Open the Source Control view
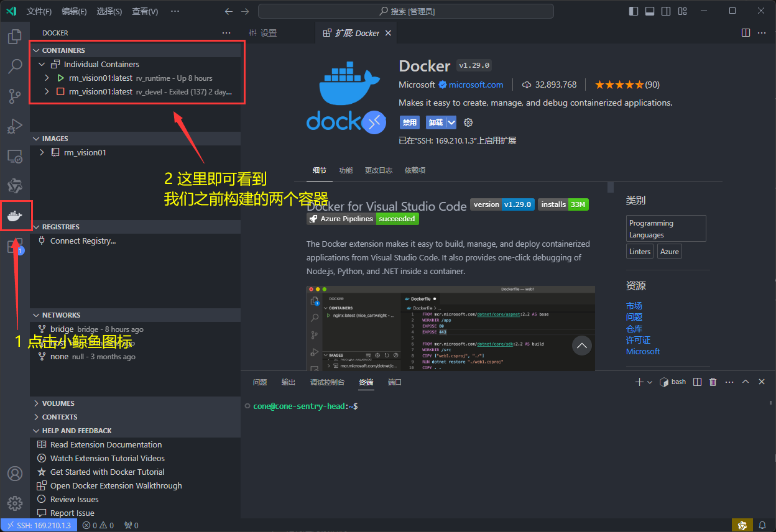776x532 pixels. (14, 96)
